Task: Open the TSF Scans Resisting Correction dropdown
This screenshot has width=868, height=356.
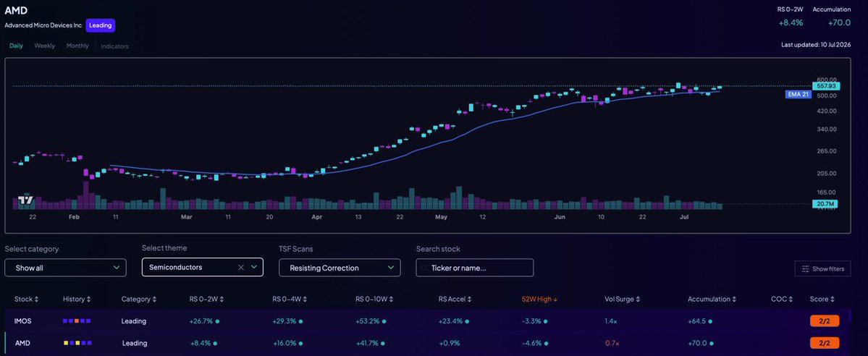Action: [340, 268]
